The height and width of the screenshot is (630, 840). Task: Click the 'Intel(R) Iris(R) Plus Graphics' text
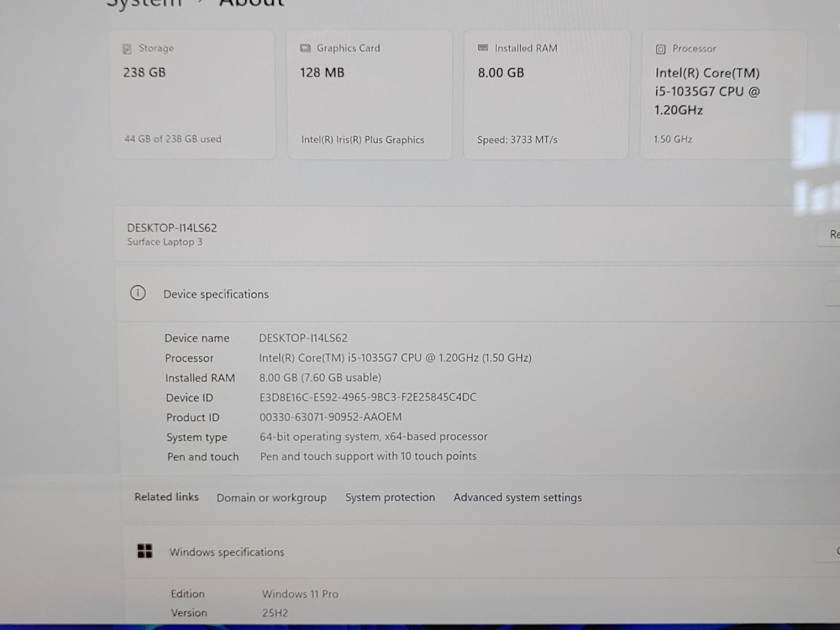tap(363, 140)
